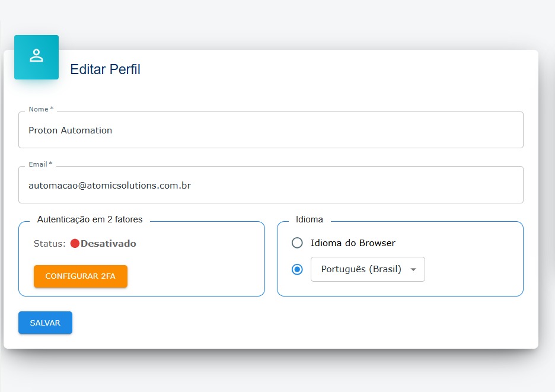Click the Email * field label
Image resolution: width=555 pixels, height=392 pixels.
[41, 164]
